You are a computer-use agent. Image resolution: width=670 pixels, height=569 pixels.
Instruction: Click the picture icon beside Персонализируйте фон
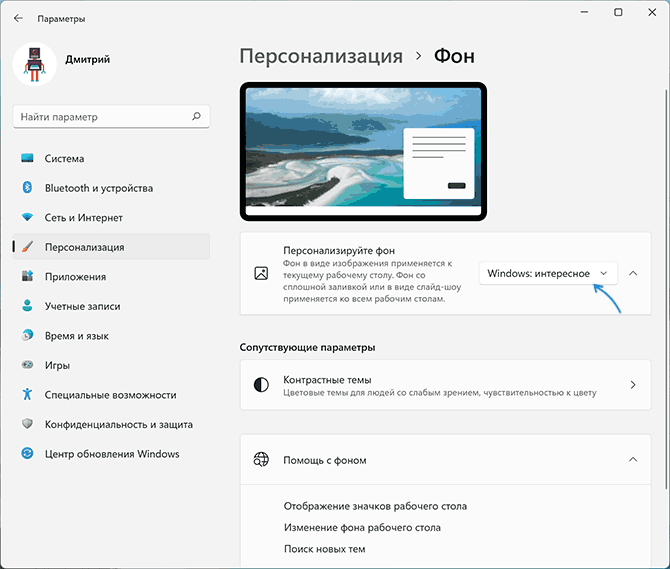click(x=261, y=273)
